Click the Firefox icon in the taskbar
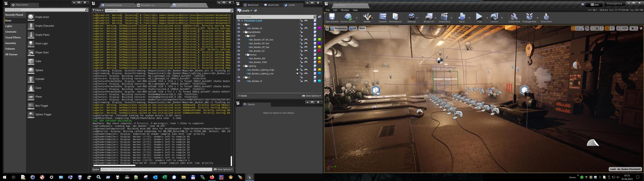This screenshot has width=644, height=181. 212,177
